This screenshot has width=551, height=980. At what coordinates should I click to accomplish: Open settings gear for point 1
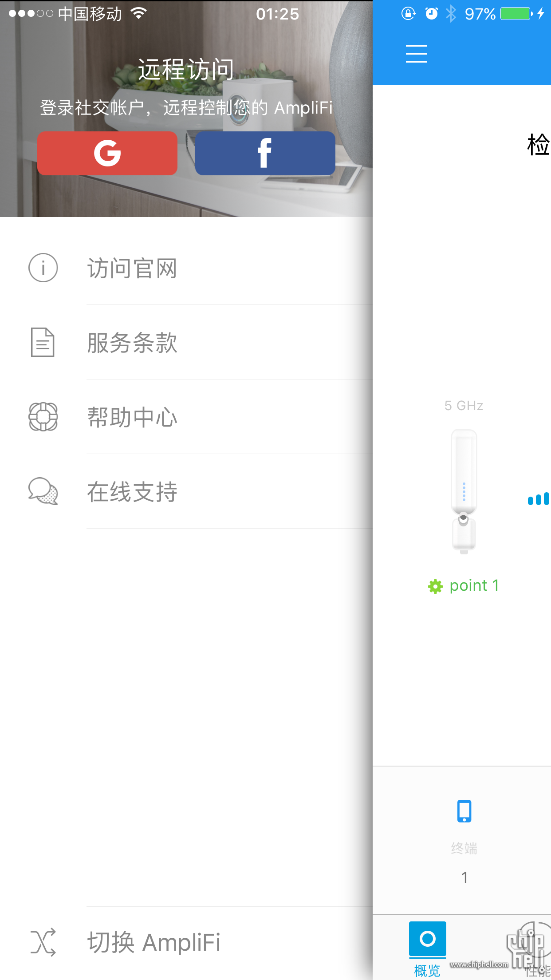click(x=435, y=586)
